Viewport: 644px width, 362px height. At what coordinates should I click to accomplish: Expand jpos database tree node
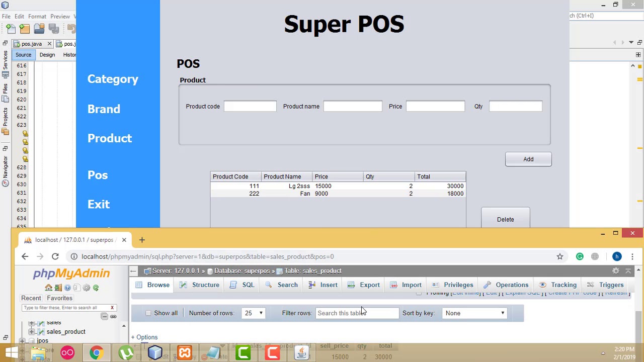point(22,341)
